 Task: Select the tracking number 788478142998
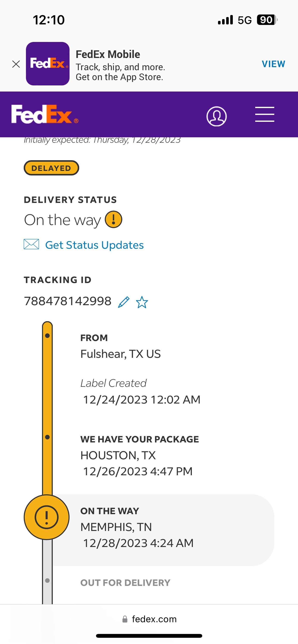(x=68, y=301)
